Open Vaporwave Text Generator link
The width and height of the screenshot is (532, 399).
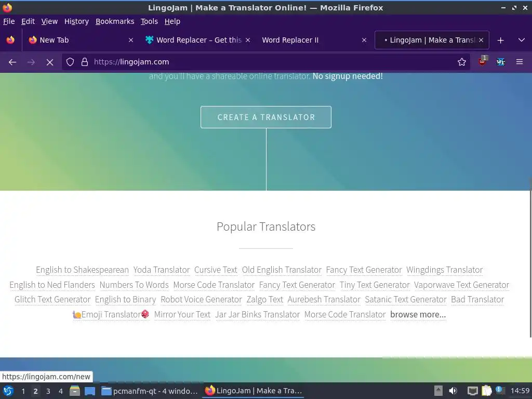click(461, 285)
